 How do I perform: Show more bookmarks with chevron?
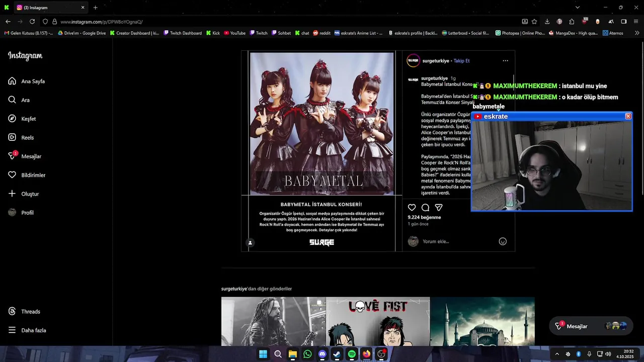click(637, 33)
